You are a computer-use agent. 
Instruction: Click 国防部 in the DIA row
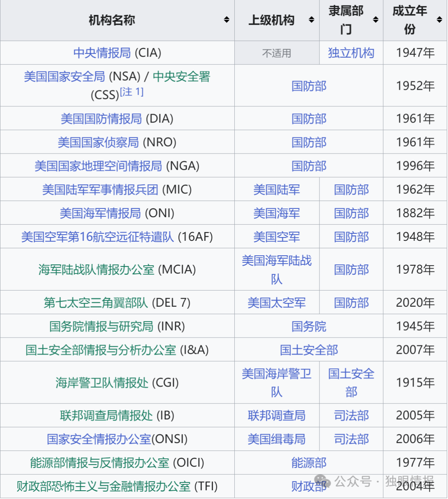pos(309,119)
